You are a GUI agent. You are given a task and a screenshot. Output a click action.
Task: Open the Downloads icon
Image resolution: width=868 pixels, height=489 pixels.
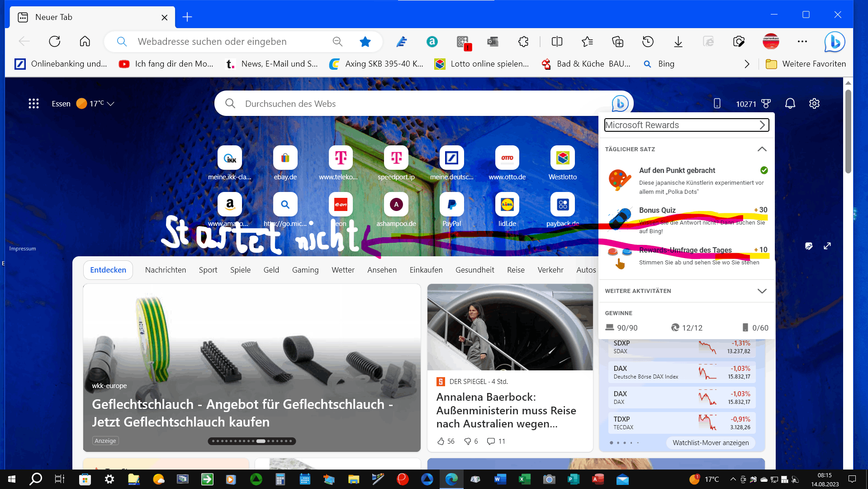(x=678, y=42)
